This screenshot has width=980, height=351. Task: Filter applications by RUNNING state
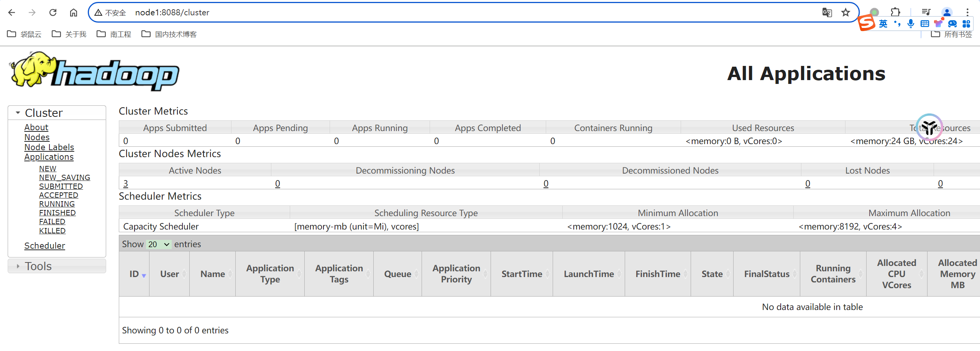[57, 204]
